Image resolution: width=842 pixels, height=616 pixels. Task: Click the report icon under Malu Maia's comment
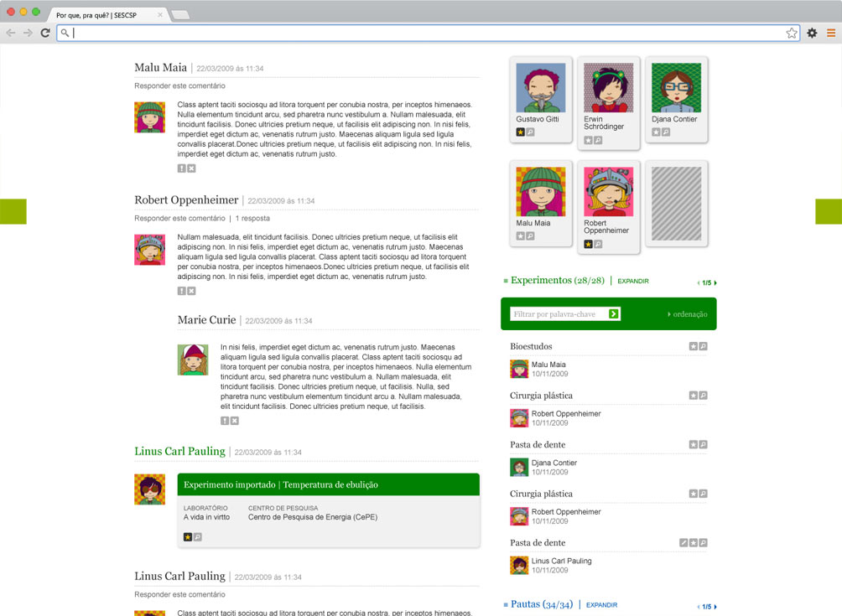[x=182, y=168]
